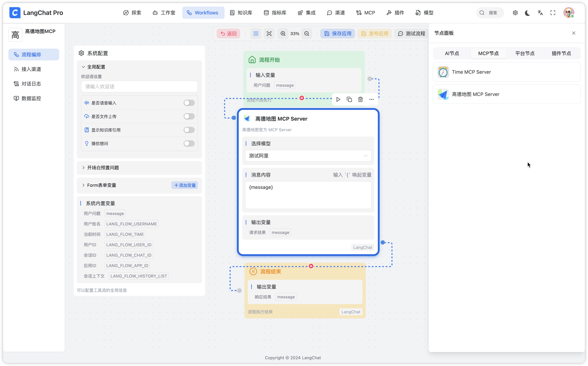Viewport: 588px width, 366px height.
Task: Open the node's more options menu
Action: 371,99
